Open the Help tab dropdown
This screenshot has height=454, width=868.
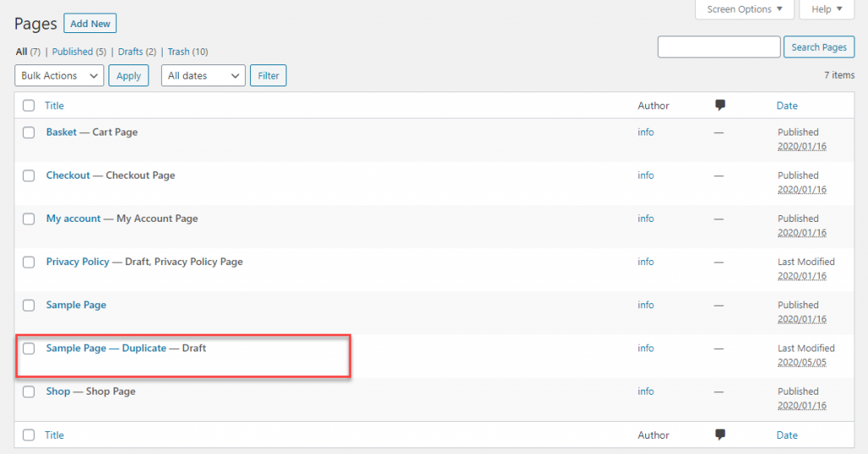tap(826, 9)
